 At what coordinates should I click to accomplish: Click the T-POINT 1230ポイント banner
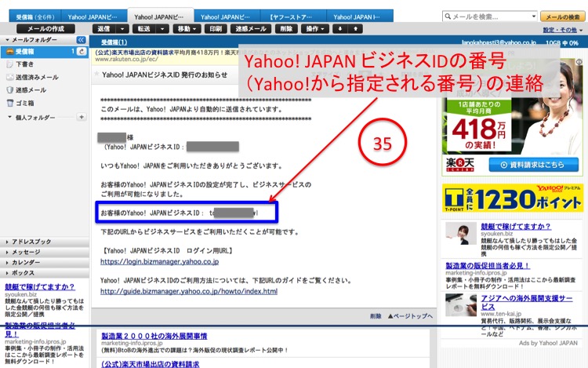tap(512, 199)
